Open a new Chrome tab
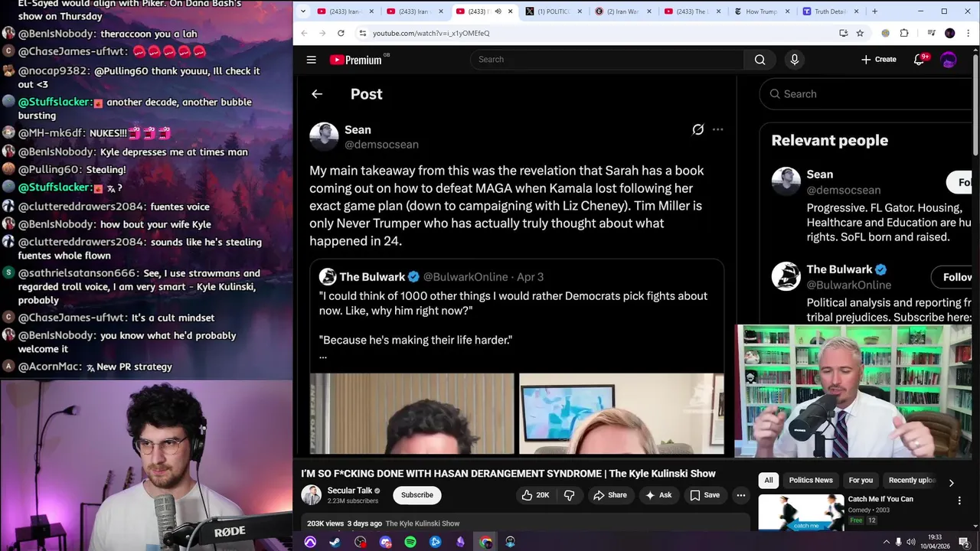 tap(874, 11)
